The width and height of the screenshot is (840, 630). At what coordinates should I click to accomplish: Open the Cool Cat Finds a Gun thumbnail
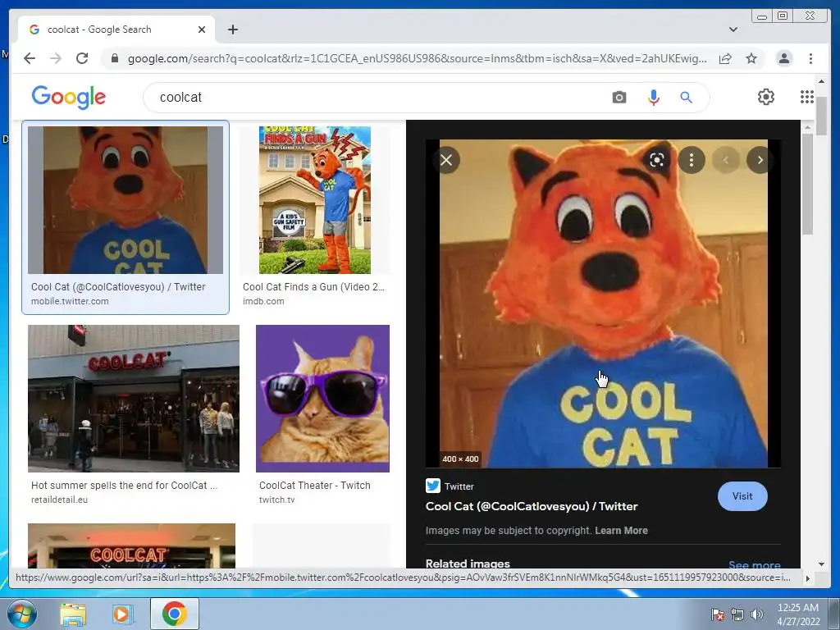tap(315, 200)
